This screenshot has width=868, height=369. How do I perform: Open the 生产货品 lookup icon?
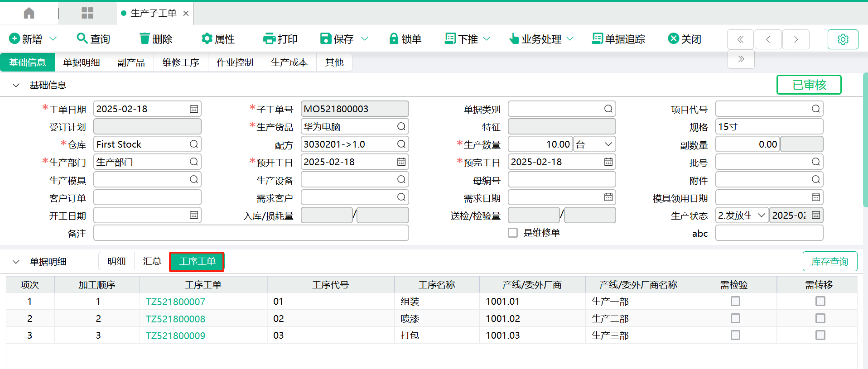[x=401, y=126]
